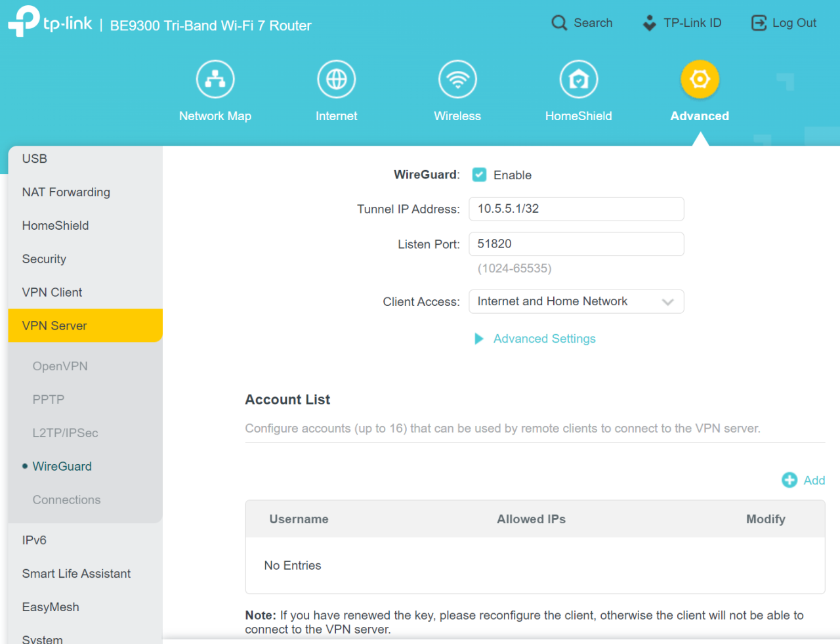Image resolution: width=840 pixels, height=644 pixels.
Task: Open the Connections page
Action: coord(66,500)
